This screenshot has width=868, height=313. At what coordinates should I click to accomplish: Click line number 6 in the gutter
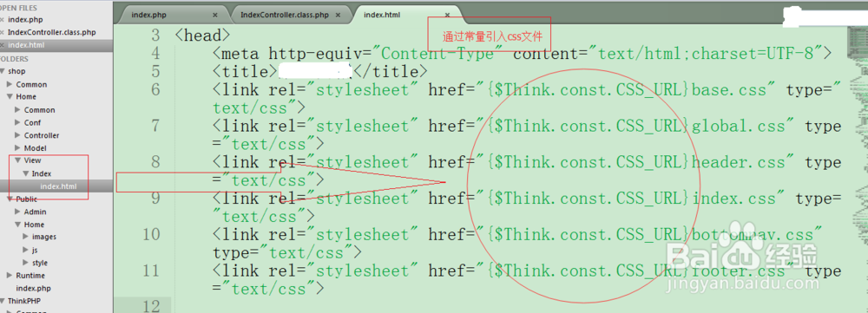tap(155, 90)
